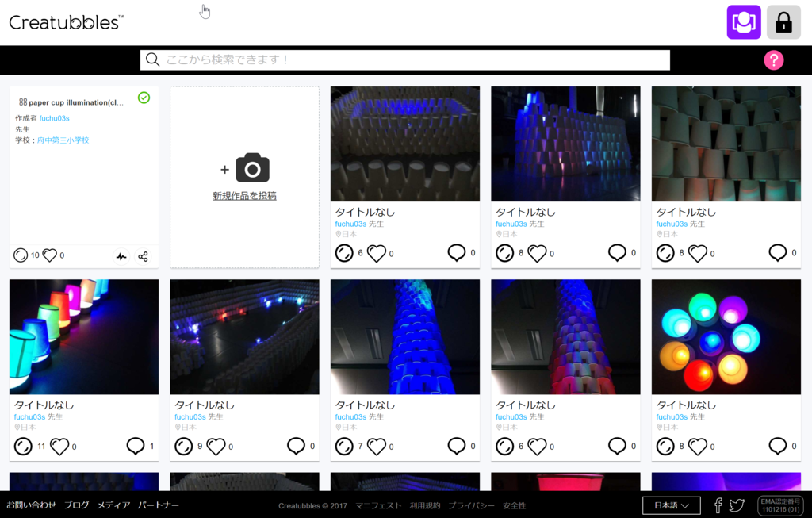Image resolution: width=812 pixels, height=518 pixels.
Task: Like the creation that has 9 bubbles
Action: click(x=216, y=446)
